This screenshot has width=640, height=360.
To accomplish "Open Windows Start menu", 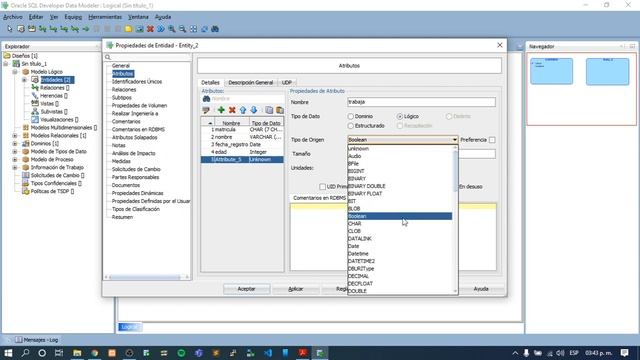I will pyautogui.click(x=8, y=353).
